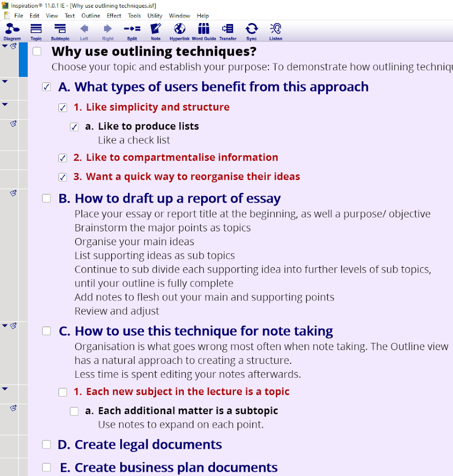Switch to Diagram view using toolbar icon
This screenshot has height=476, width=453.
pyautogui.click(x=12, y=31)
